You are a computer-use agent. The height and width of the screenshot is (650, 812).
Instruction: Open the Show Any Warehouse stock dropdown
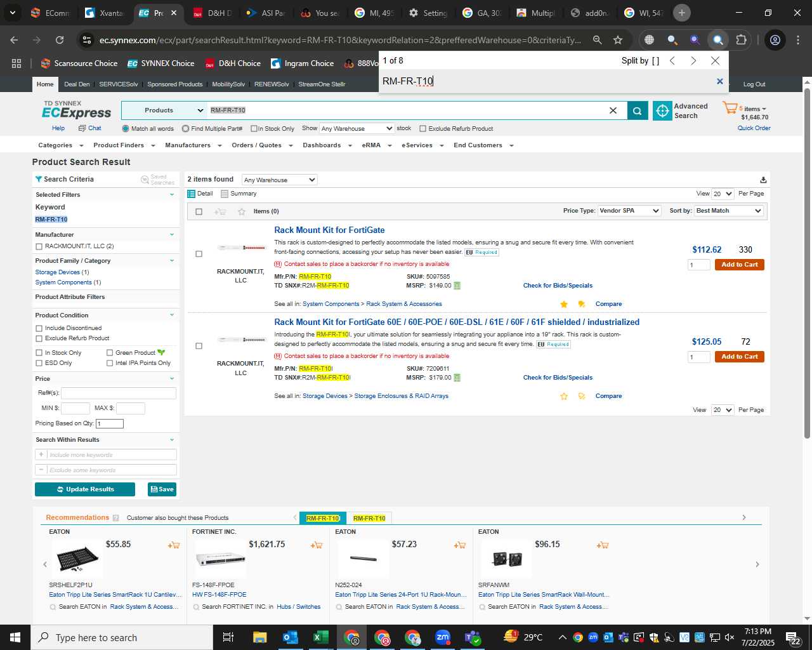coord(357,128)
